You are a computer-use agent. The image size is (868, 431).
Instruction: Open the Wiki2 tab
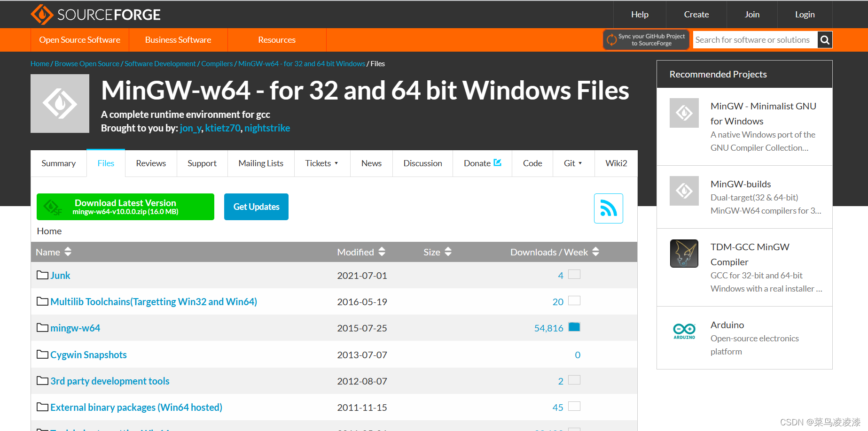point(616,163)
